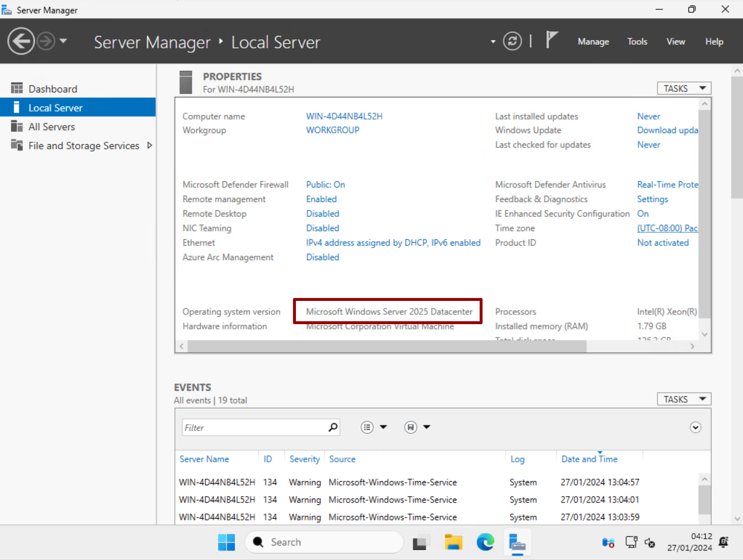Open Ethernet IPv4 address settings link
Viewport: 743px width, 560px height.
[394, 243]
